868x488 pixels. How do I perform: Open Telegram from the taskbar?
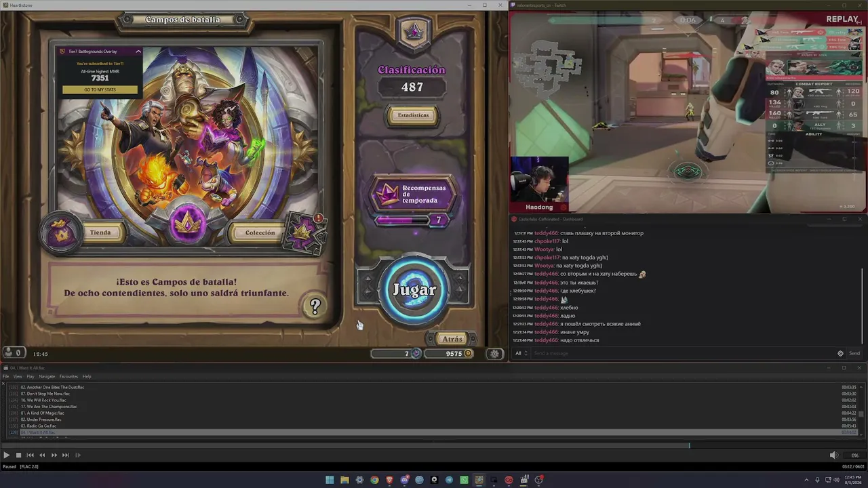click(x=449, y=480)
